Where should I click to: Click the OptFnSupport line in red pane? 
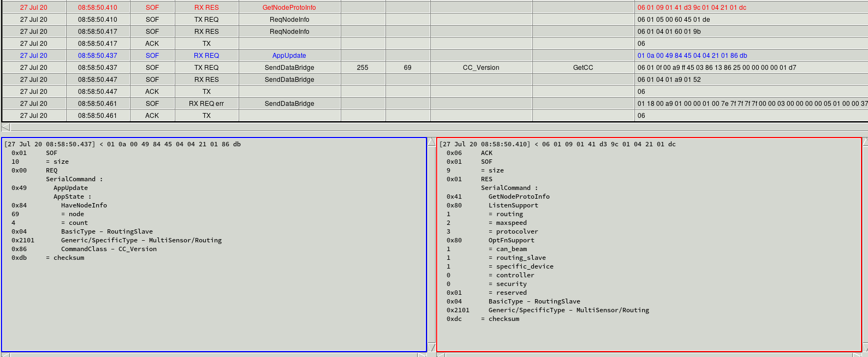coord(511,240)
